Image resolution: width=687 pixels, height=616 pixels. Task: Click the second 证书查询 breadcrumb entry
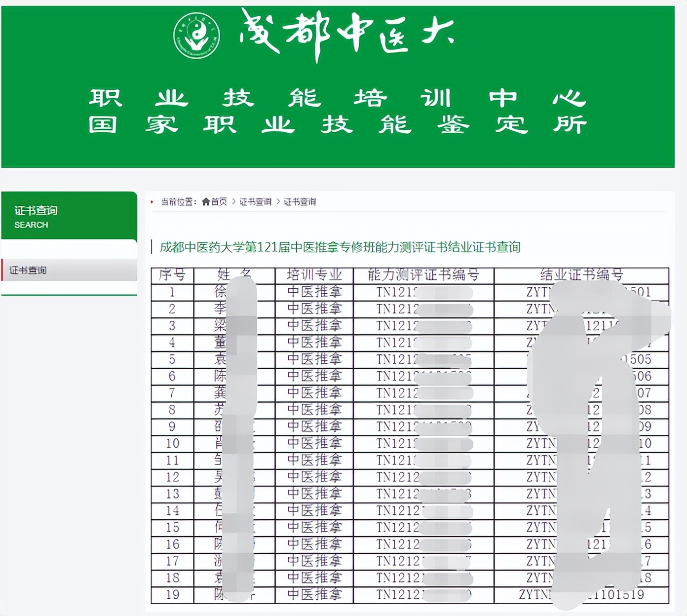300,201
